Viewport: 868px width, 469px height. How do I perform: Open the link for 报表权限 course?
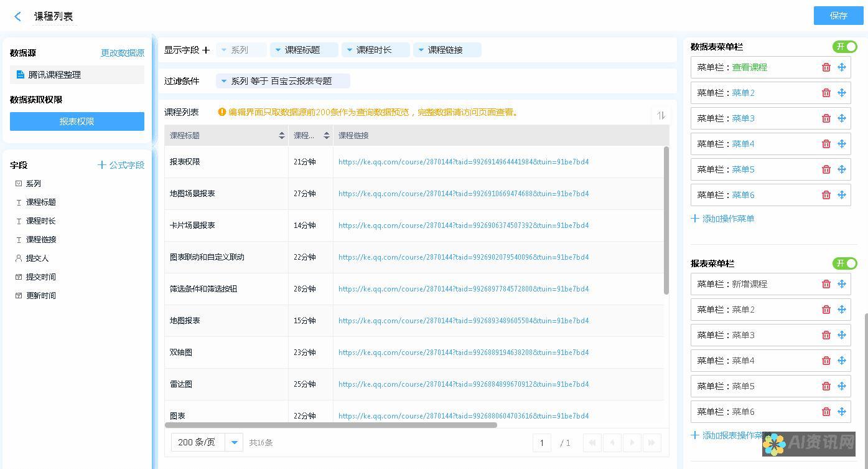[x=464, y=162]
